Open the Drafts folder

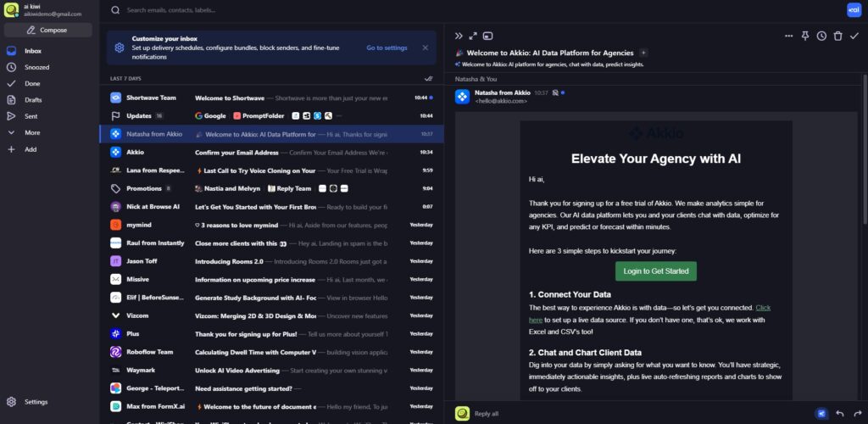point(33,100)
